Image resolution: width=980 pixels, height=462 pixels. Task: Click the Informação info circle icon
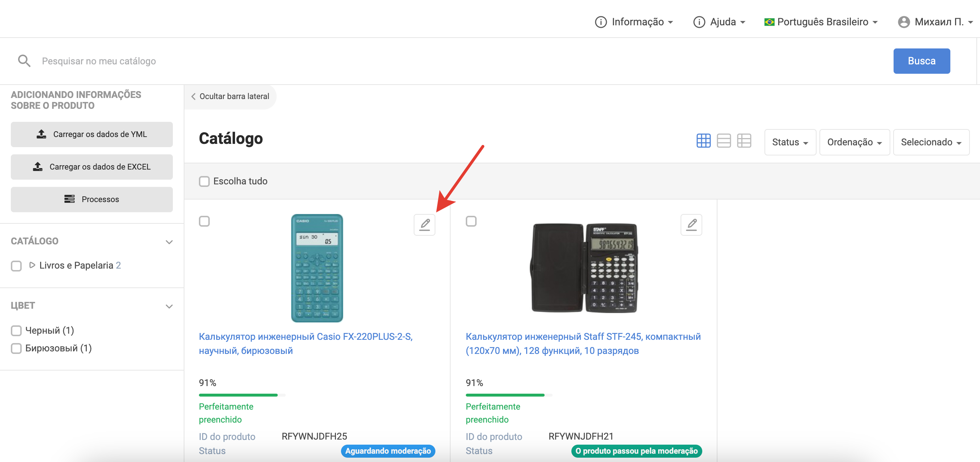pyautogui.click(x=600, y=22)
